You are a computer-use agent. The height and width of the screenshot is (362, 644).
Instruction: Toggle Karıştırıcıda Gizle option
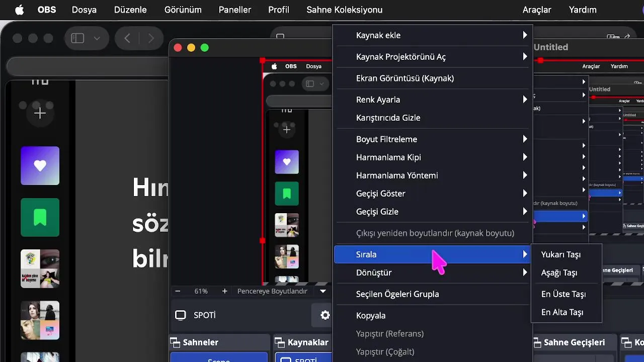[433, 118]
